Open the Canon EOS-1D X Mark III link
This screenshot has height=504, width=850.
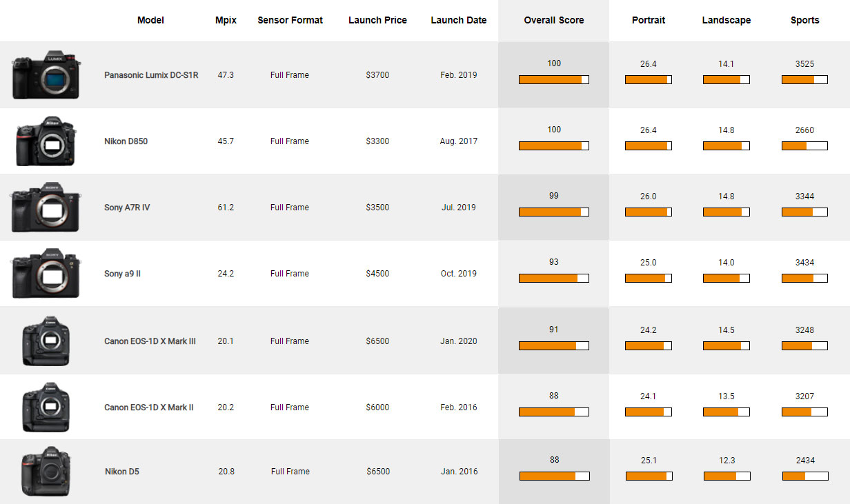coord(150,341)
